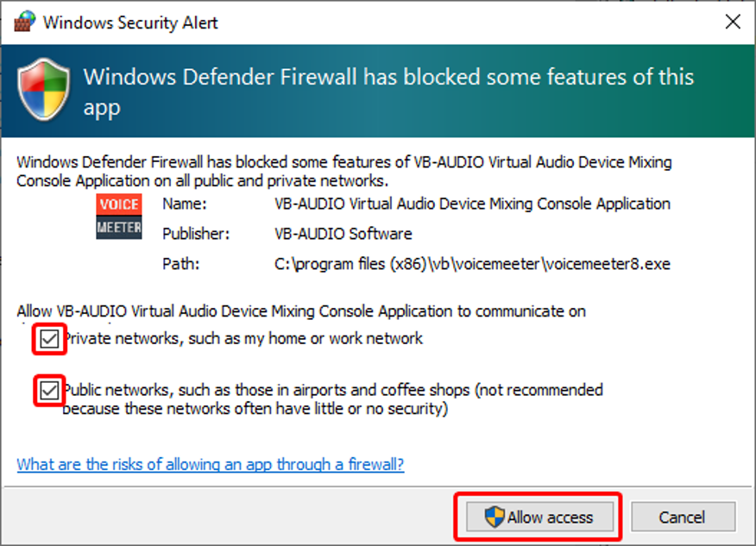Click the Firewall has blocked features banner heading
The width and height of the screenshot is (756, 546).
[x=388, y=91]
